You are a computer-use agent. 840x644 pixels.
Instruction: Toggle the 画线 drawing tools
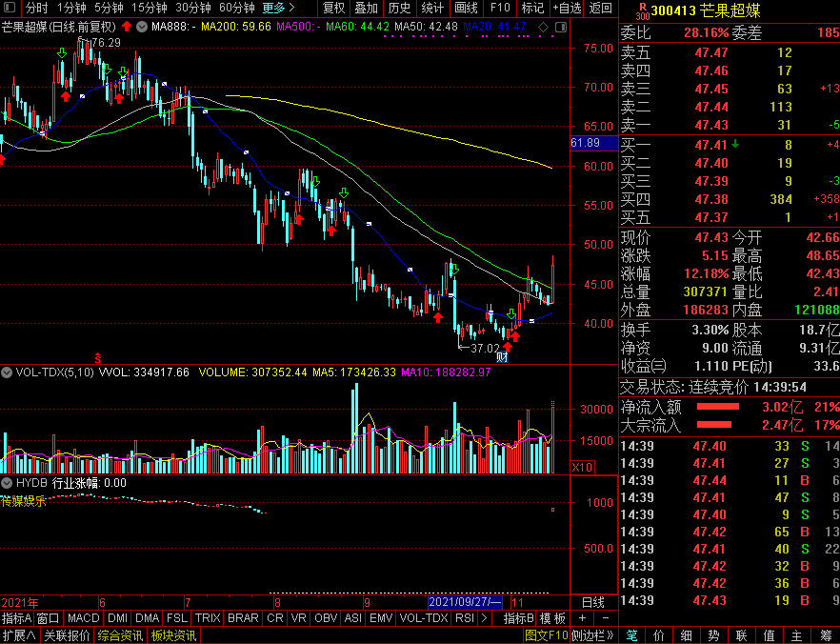coord(466,8)
